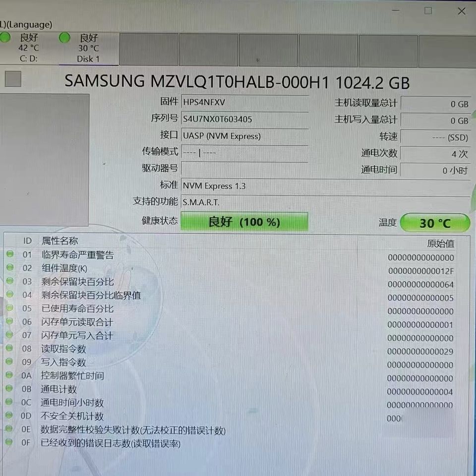Screen dimensions: 476x476
Task: Minimize the CrystalDiskInfo window
Action: pos(396,10)
